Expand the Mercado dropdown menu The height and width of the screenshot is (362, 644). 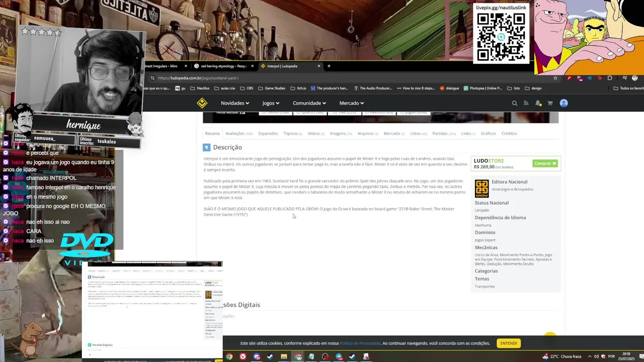tap(351, 103)
